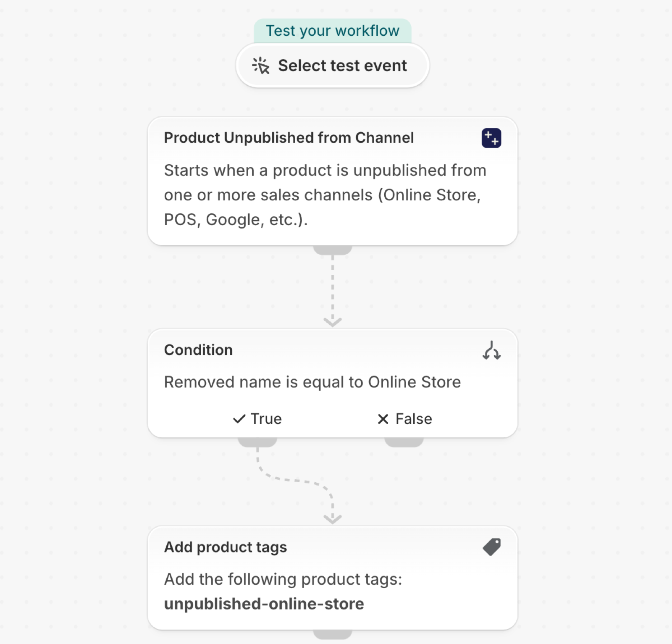The image size is (672, 644).
Task: Click the checkmark icon next to True
Action: (239, 419)
